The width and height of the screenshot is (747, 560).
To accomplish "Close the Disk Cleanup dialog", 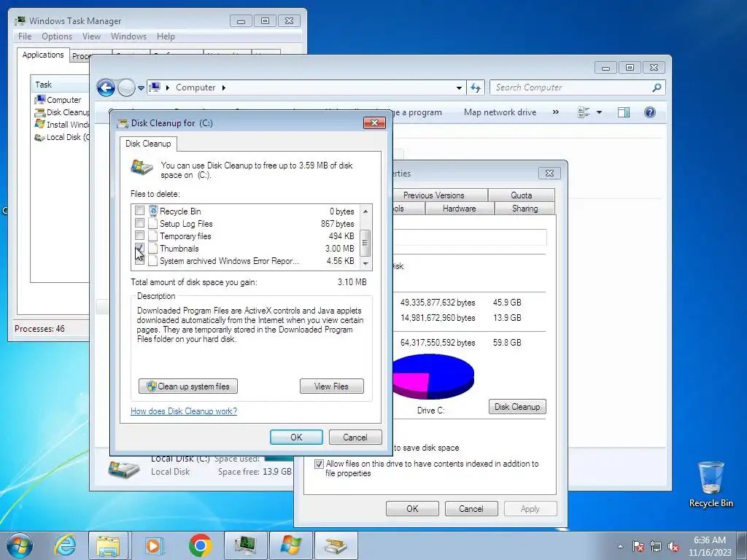I will [374, 122].
